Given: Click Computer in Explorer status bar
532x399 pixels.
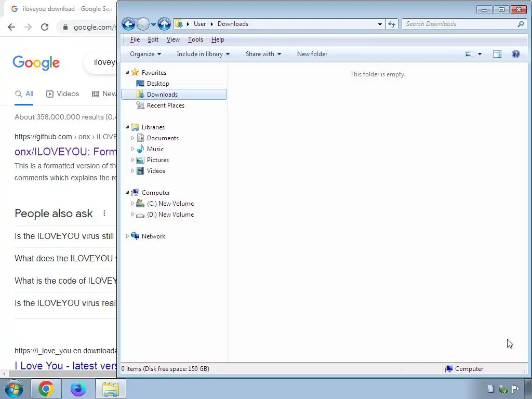Looking at the screenshot, I should tap(464, 369).
